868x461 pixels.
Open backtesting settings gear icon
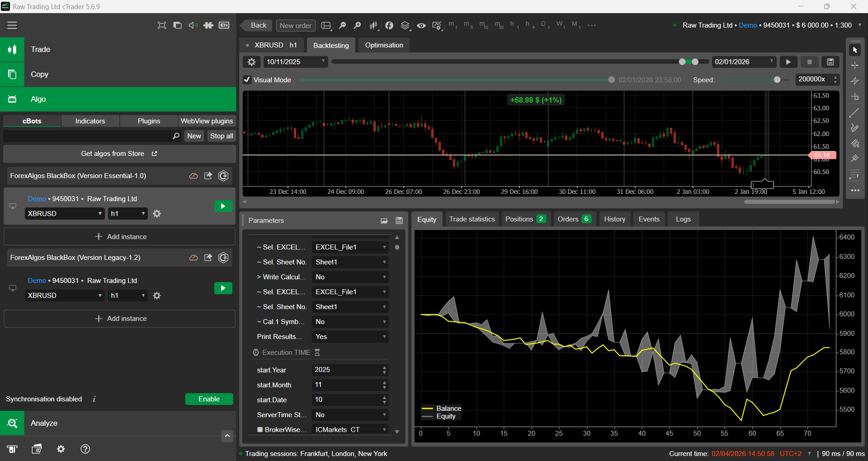(252, 62)
